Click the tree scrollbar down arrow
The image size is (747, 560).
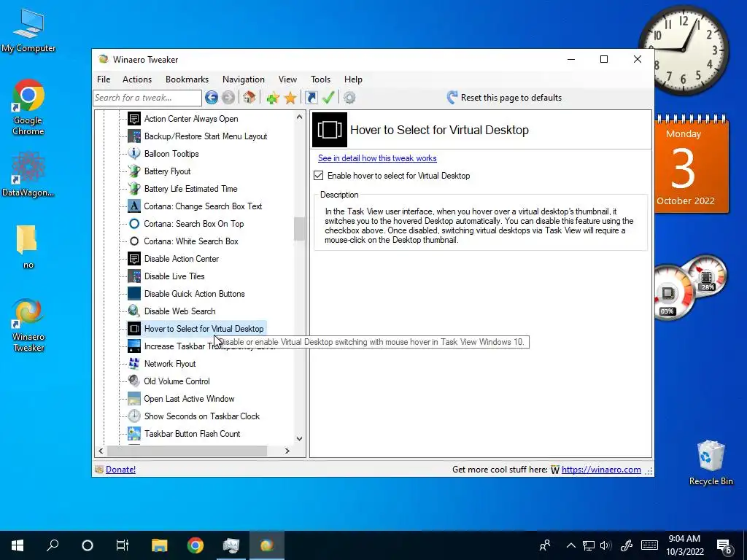coord(299,438)
